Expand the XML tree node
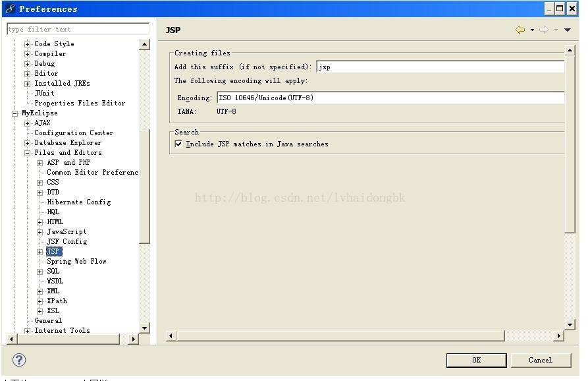Image resolution: width=588 pixels, height=381 pixels. tap(40, 291)
